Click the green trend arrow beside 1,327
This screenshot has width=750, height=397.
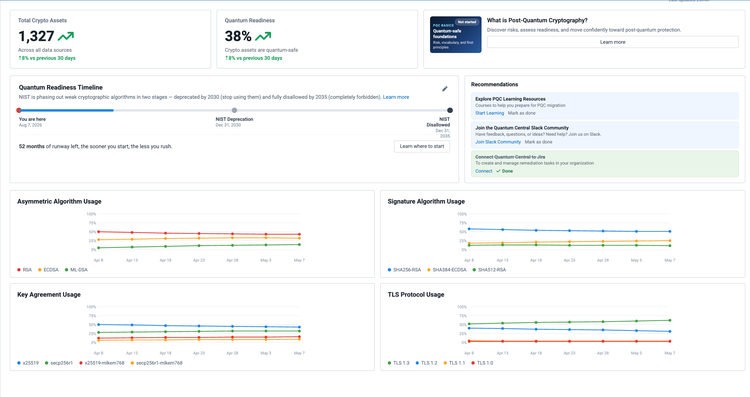coord(66,36)
